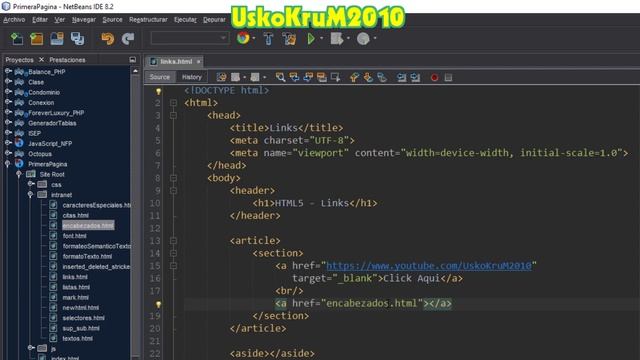This screenshot has width=640, height=360.
Task: Close the links.html editor tab
Action: 199,62
